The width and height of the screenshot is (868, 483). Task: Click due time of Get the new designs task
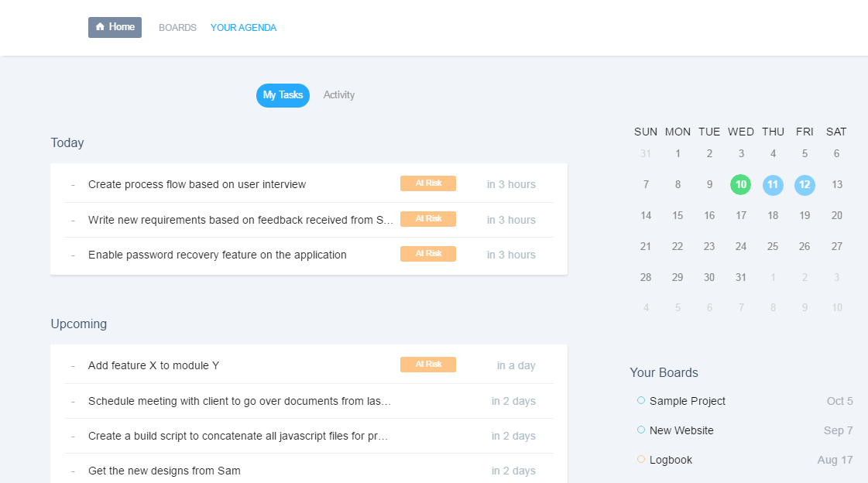point(513,471)
